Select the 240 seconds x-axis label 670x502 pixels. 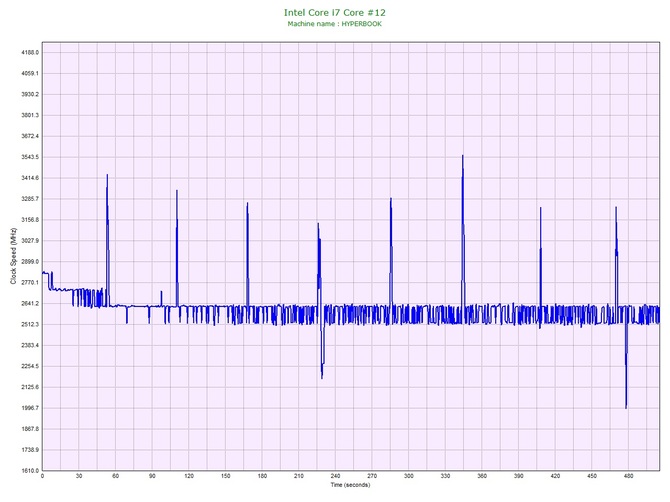335,476
